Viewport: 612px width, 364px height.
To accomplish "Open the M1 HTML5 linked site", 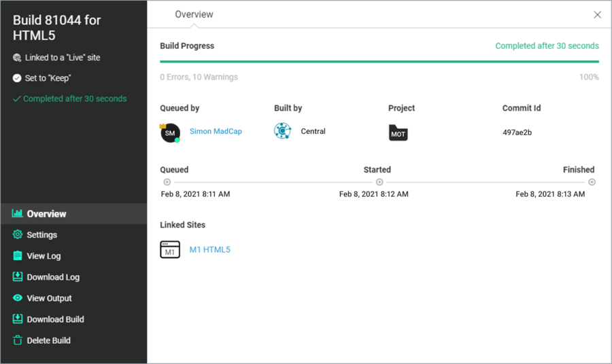I will (x=210, y=249).
